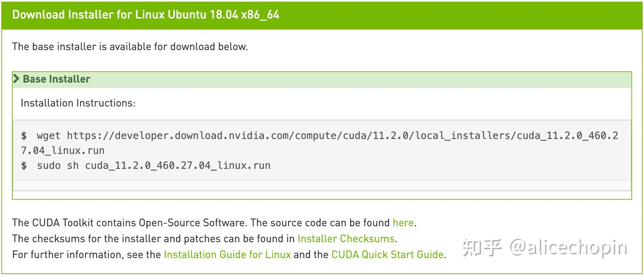Click the 'For further information, see the' text
This screenshot has width=644, height=276.
point(86,255)
